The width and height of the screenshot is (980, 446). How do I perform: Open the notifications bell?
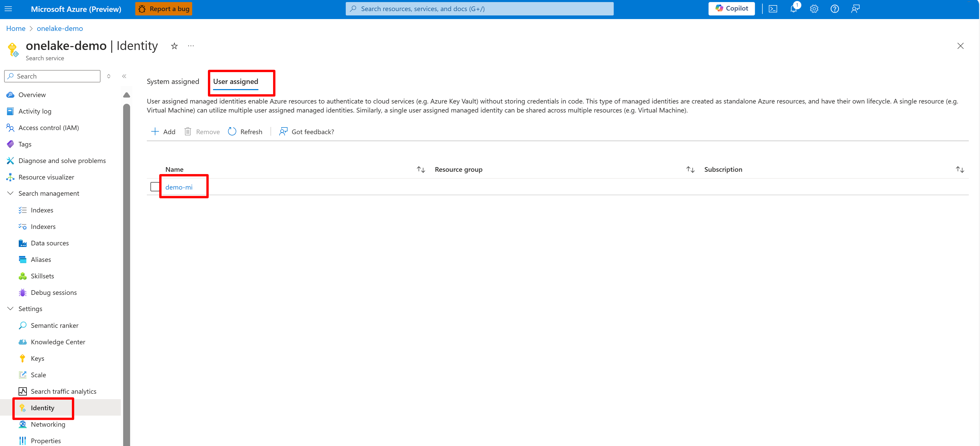coord(793,9)
